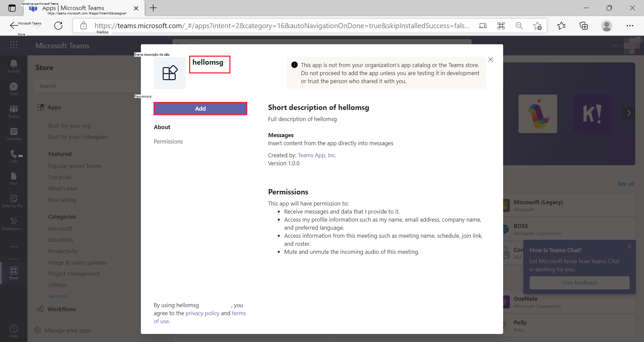Open browser profile avatar

pos(606,26)
